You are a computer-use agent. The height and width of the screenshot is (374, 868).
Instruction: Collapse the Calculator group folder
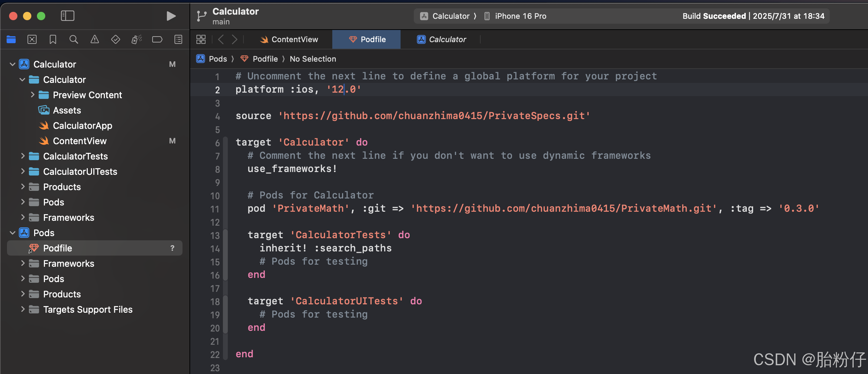[x=22, y=79]
